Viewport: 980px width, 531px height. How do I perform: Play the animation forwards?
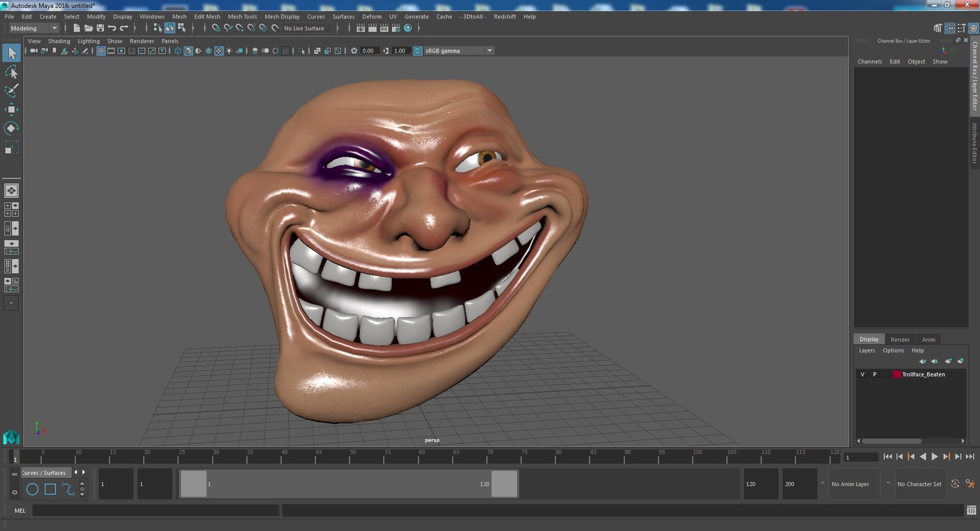point(935,457)
